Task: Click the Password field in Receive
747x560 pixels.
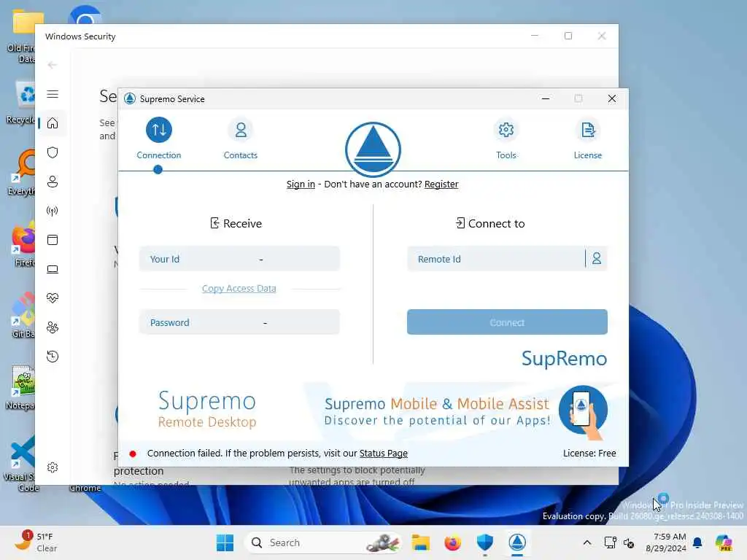Action: point(239,322)
